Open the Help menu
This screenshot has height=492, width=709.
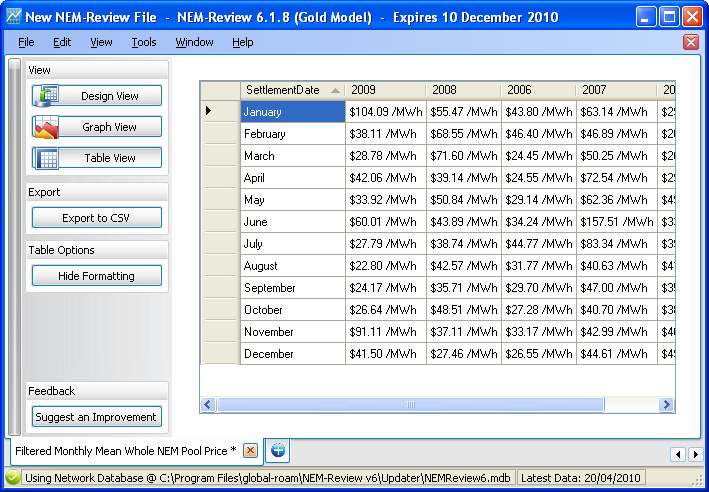[243, 42]
